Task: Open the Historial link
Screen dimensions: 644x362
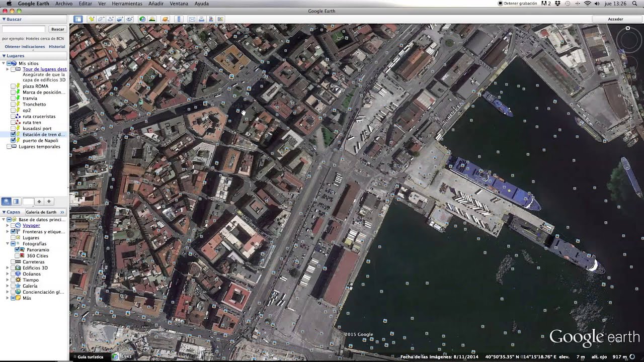Action: pyautogui.click(x=57, y=46)
